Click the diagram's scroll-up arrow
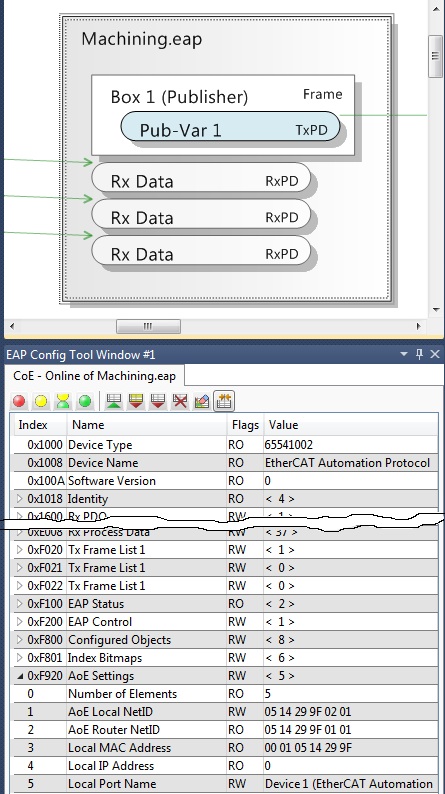The image size is (445, 794). coord(436,9)
